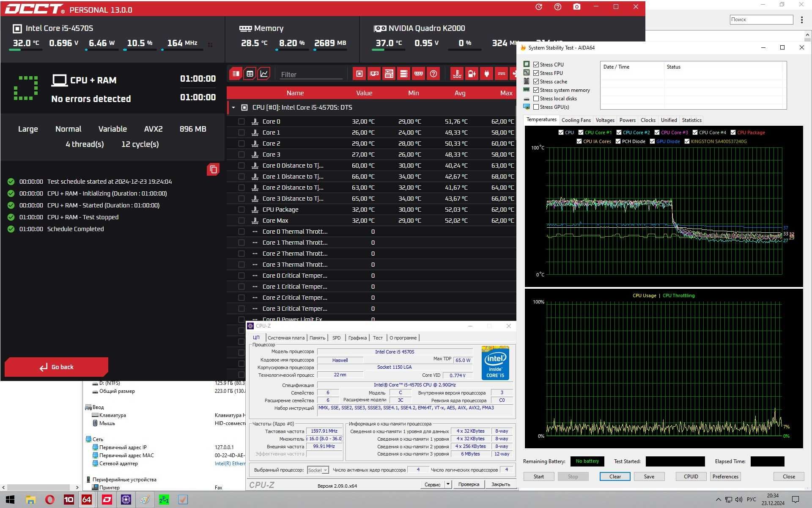The height and width of the screenshot is (508, 812).
Task: Open File Explorer from the taskbar
Action: [30, 500]
